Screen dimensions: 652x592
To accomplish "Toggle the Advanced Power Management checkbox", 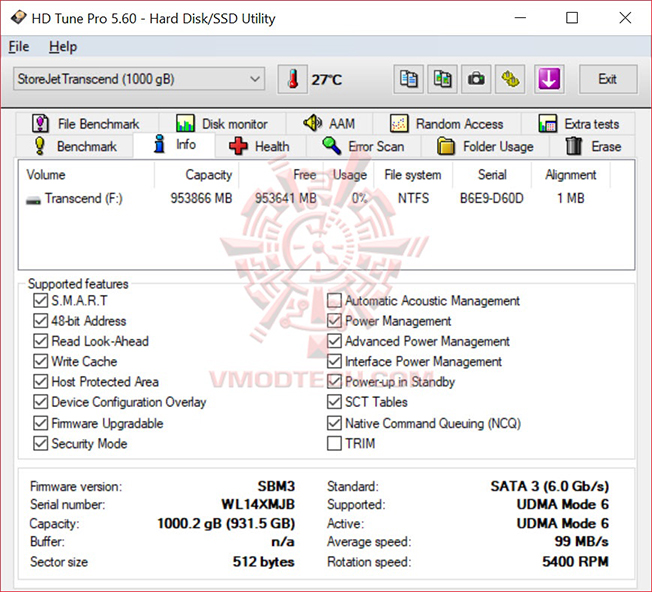I will [334, 341].
